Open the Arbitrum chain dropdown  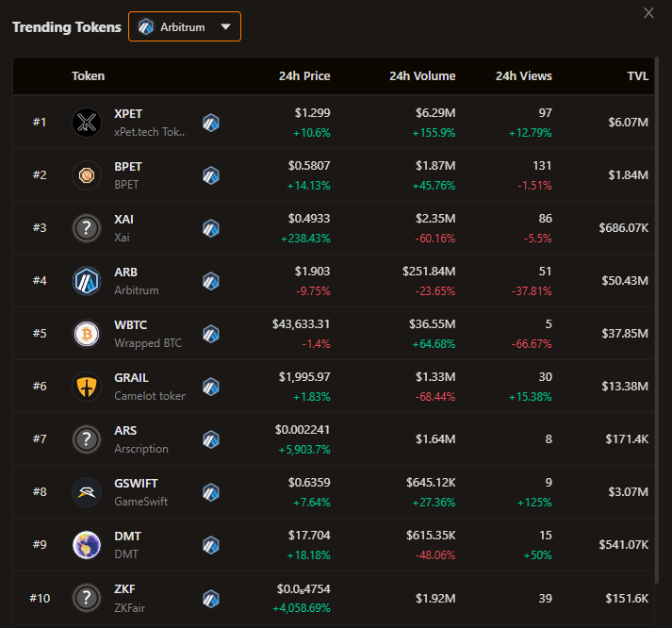(185, 26)
